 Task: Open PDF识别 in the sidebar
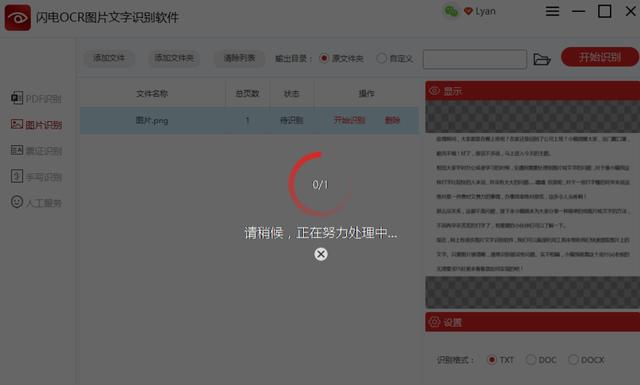click(36, 98)
